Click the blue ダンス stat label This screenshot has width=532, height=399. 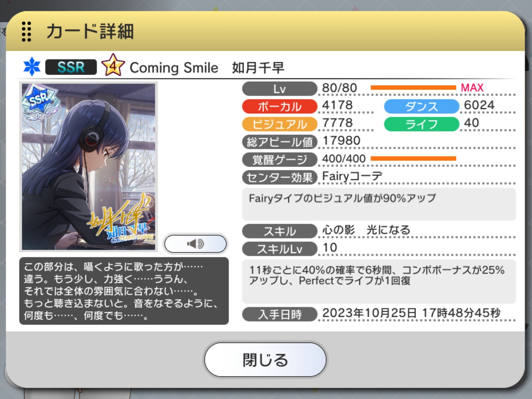pos(421,106)
